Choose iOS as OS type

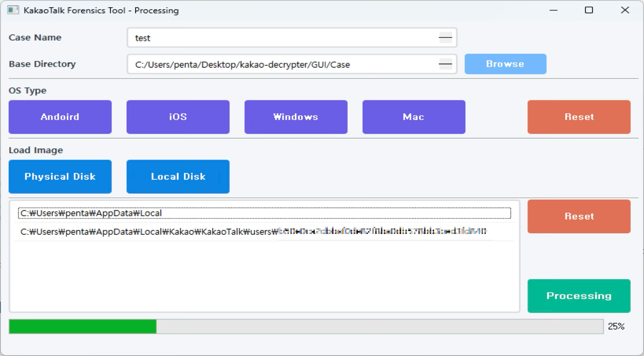[178, 117]
